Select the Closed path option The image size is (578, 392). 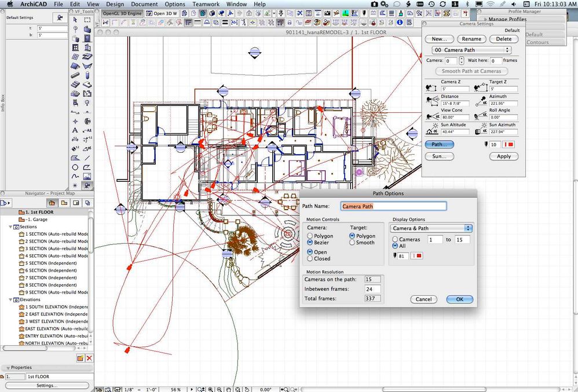(310, 259)
